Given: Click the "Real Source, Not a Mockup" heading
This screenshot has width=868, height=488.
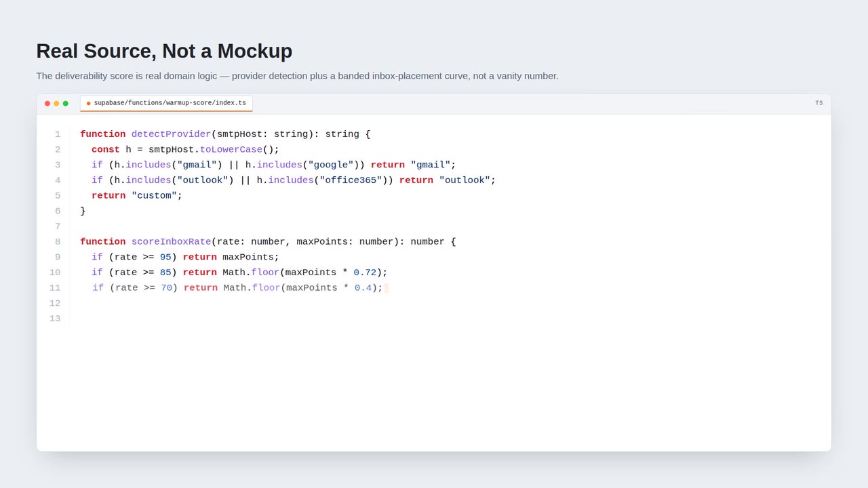Looking at the screenshot, I should tap(164, 51).
